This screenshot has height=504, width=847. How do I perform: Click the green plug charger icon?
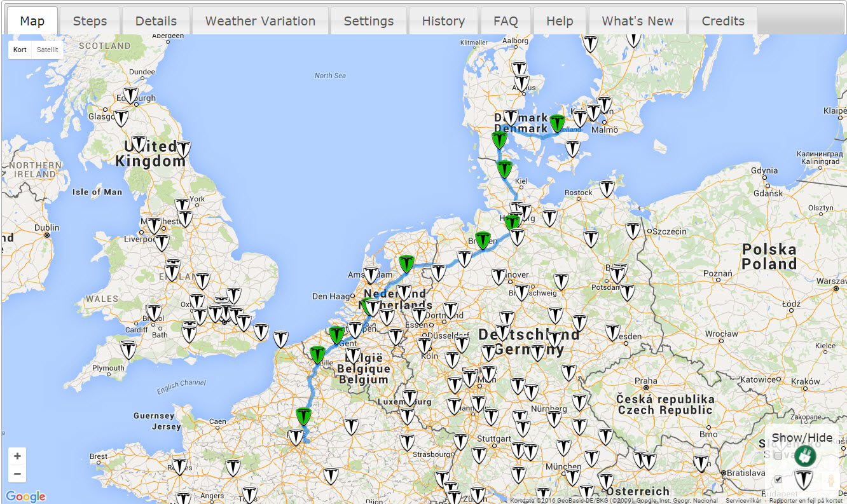(804, 455)
